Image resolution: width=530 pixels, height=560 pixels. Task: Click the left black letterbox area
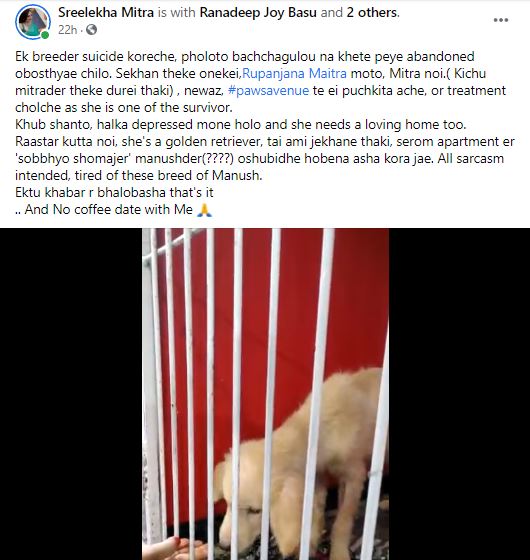tap(71, 394)
